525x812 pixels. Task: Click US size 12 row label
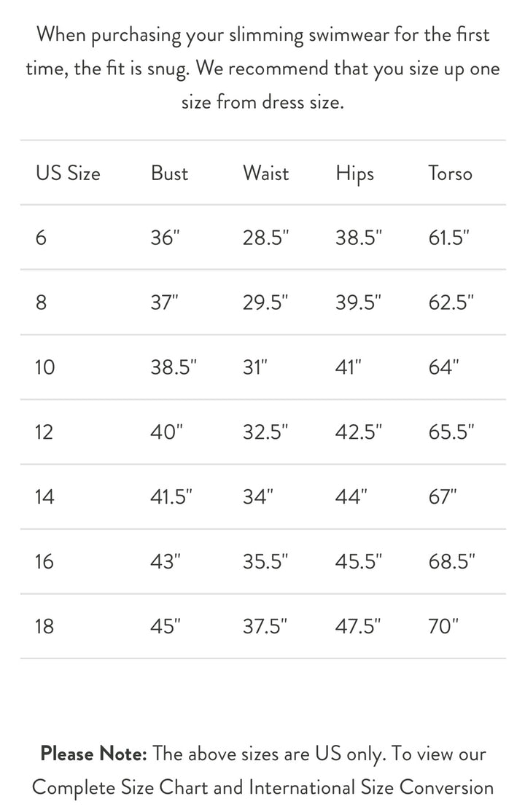(x=44, y=432)
